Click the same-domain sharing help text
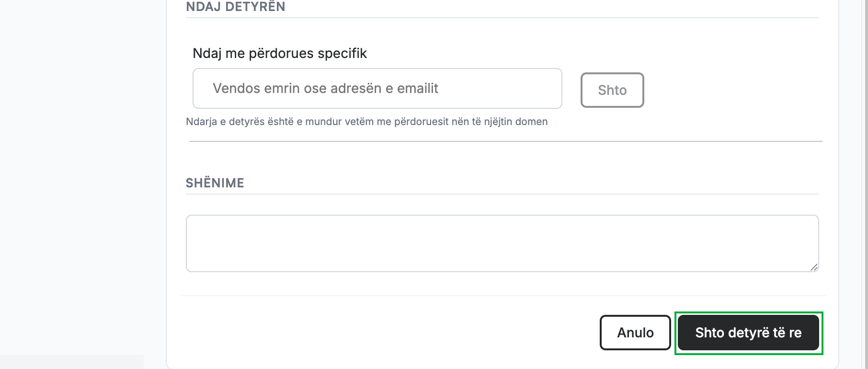The width and height of the screenshot is (868, 369). tap(366, 122)
